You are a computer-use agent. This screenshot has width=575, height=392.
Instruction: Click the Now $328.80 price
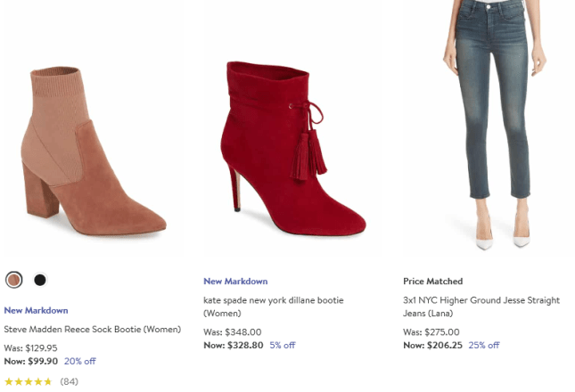click(x=234, y=346)
